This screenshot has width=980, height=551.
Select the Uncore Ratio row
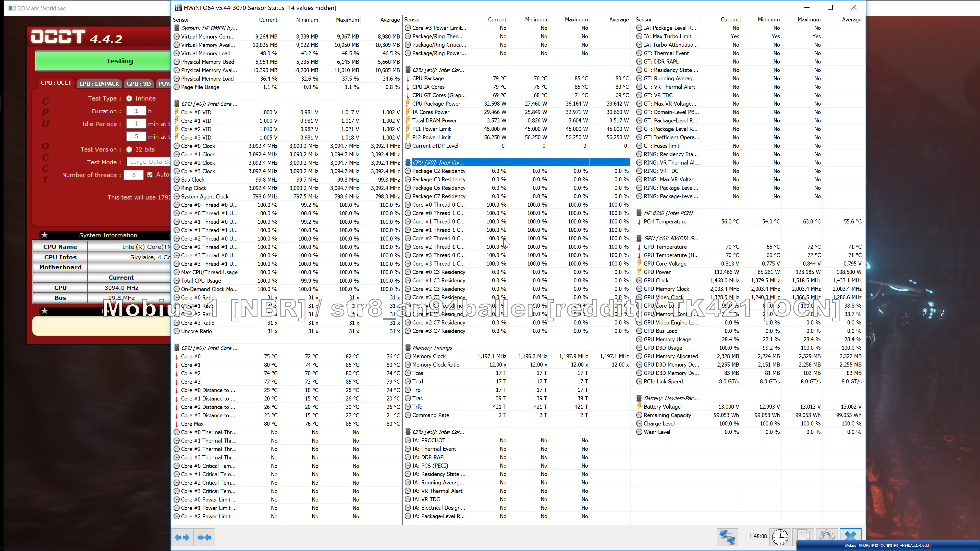(286, 331)
